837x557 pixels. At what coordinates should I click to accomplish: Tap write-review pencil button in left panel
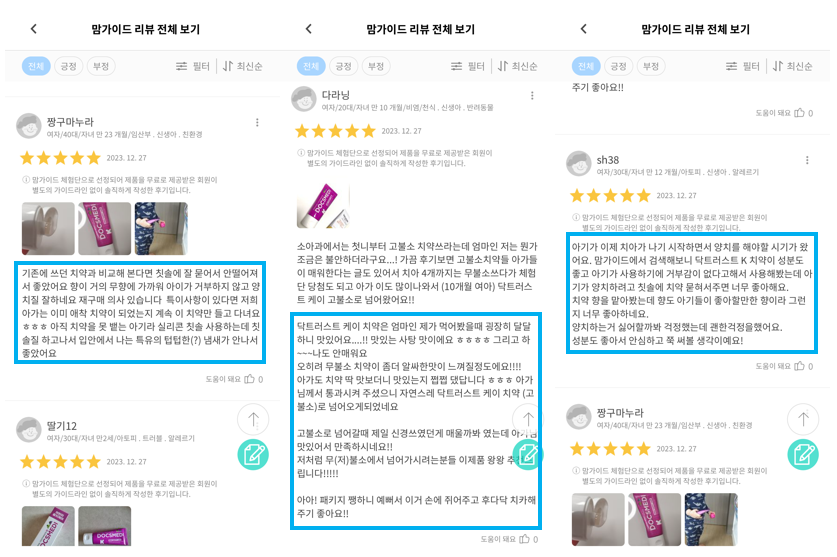(253, 454)
